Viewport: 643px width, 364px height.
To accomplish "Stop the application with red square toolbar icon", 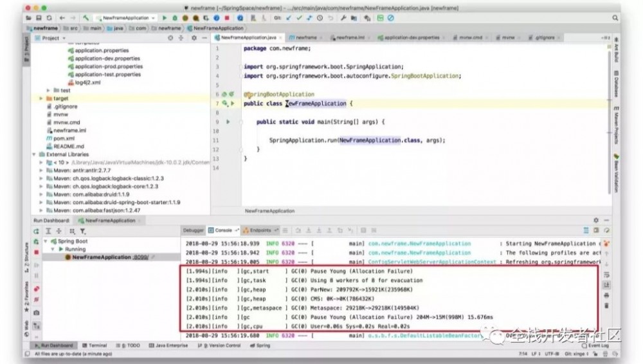I will 227,18.
